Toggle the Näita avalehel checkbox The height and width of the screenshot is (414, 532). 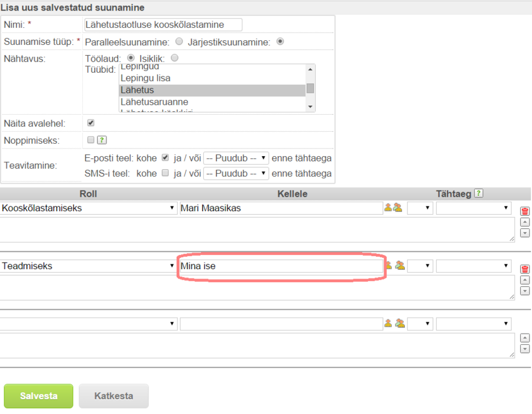coord(90,123)
